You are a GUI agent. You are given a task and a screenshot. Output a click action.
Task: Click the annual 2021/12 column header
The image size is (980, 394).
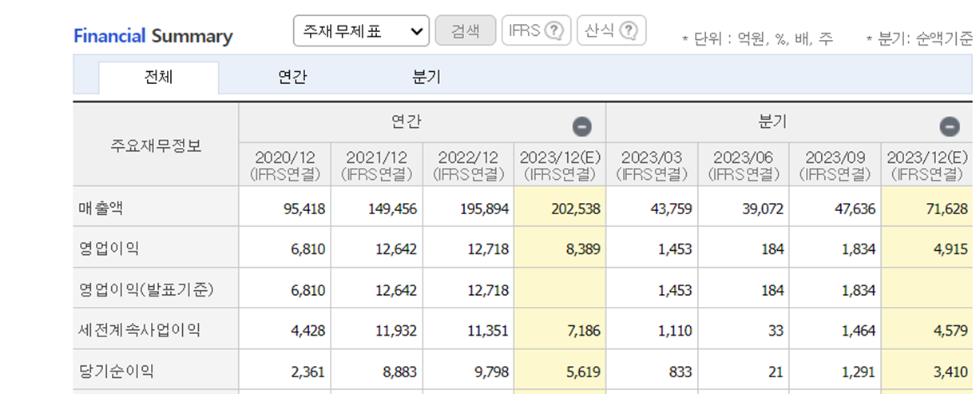click(377, 165)
